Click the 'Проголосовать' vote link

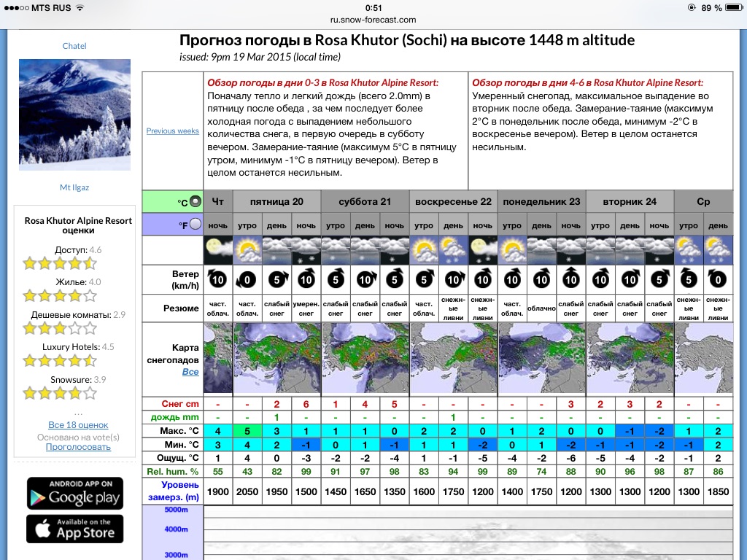[78, 447]
